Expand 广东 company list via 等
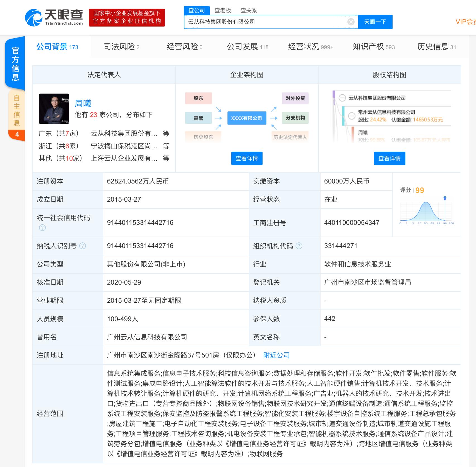Image resolution: width=476 pixels, height=467 pixels. point(166,134)
